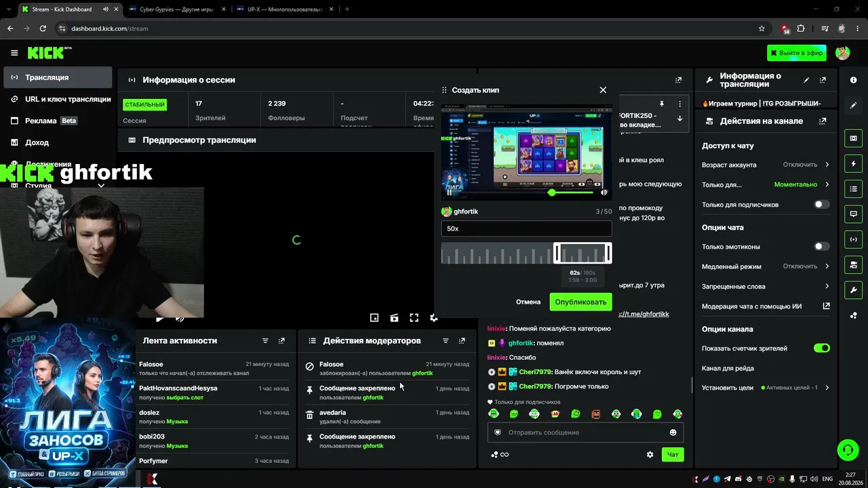This screenshot has width=868, height=488.
Task: Open the emoji picker in chat input
Action: 673,432
